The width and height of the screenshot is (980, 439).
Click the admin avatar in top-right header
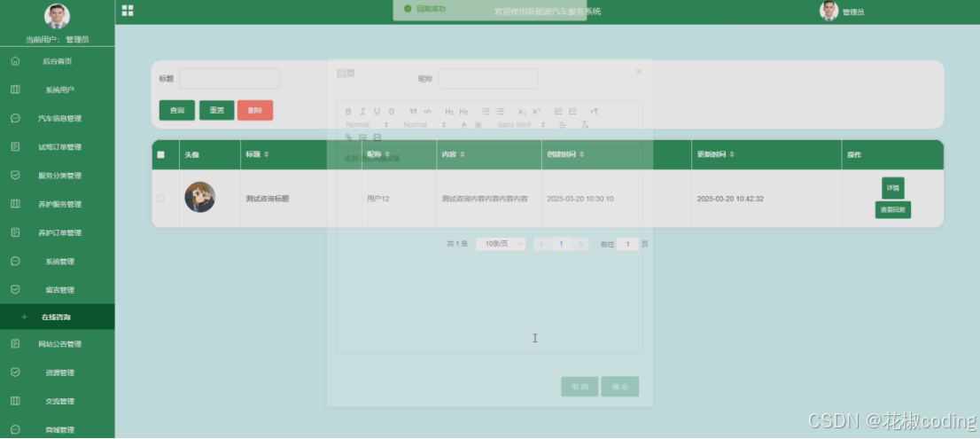pos(828,11)
